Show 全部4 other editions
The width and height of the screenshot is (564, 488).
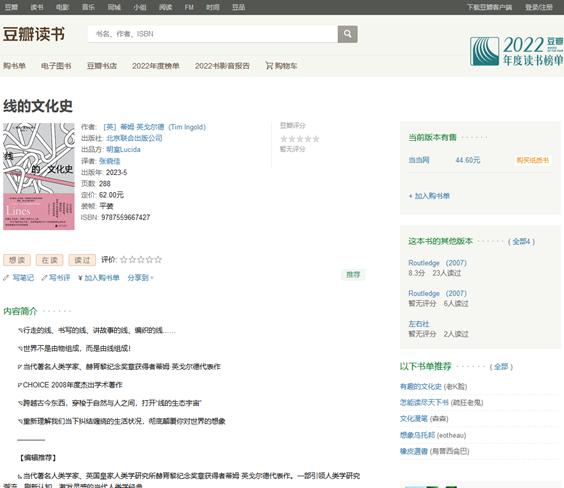tap(522, 241)
